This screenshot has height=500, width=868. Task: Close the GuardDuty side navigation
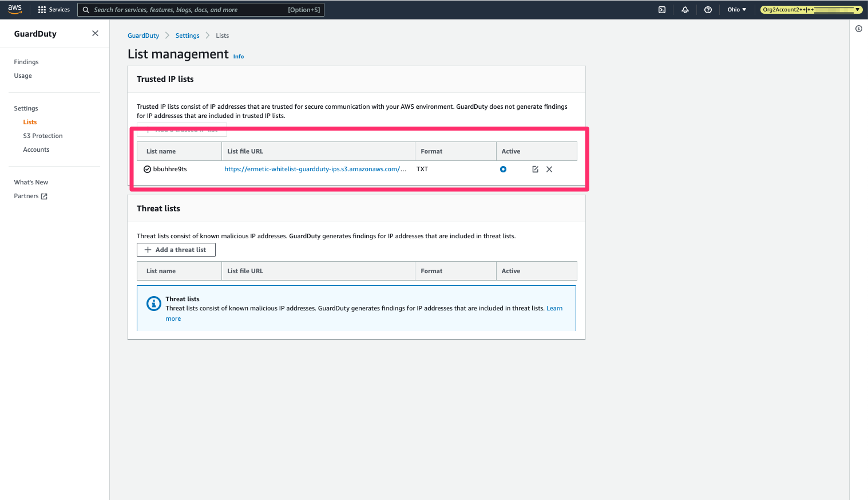click(x=95, y=33)
